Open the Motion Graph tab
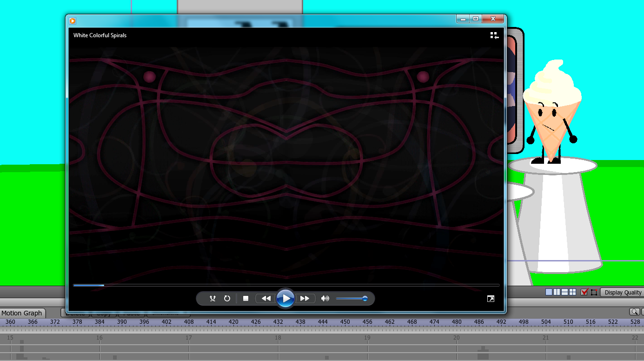 [x=22, y=313]
